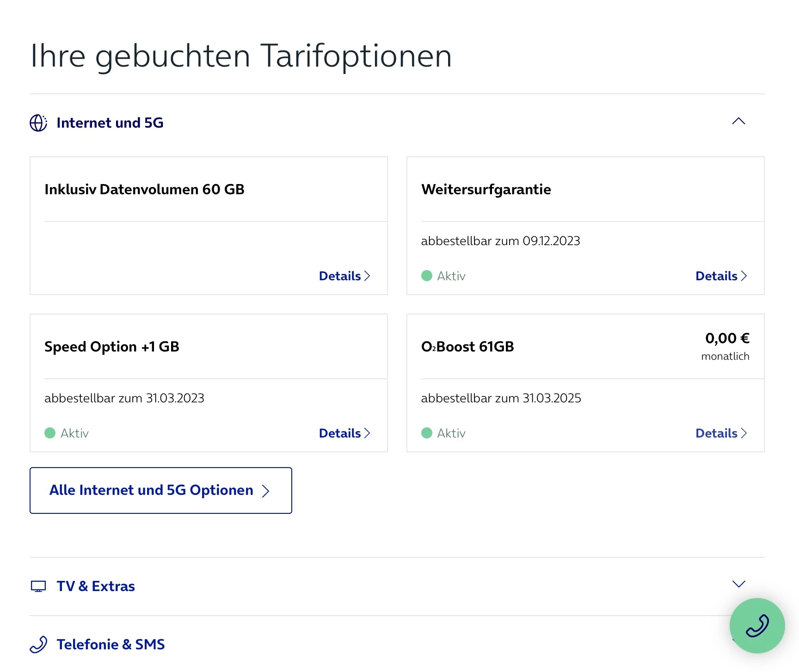Click green Aktiv dot in O2 Boost card
Viewport: 799px width, 672px height.
point(427,433)
